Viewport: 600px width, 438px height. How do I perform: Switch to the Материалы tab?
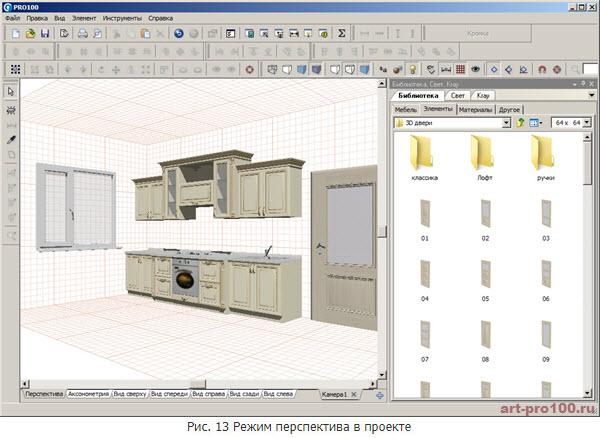[x=475, y=108]
